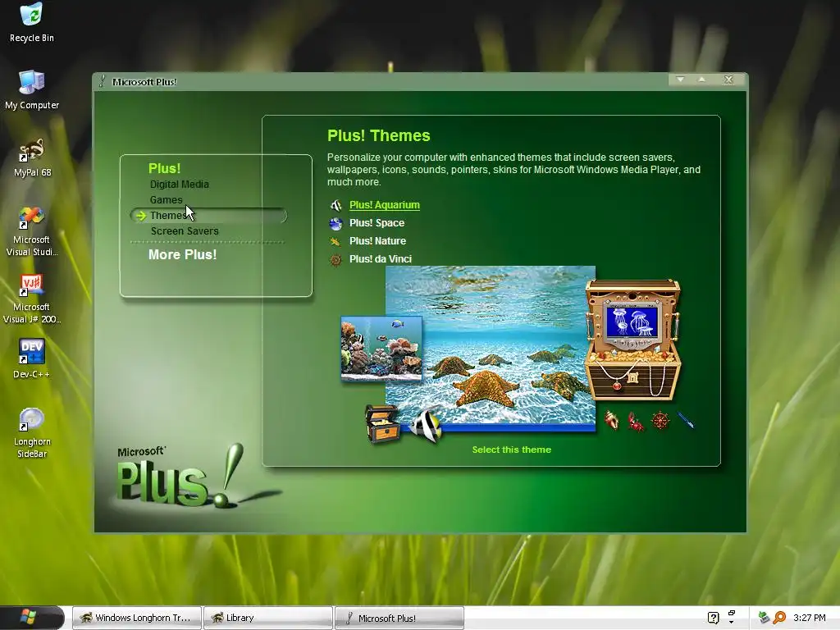This screenshot has height=630, width=840.
Task: Click the orange magnifier tray icon
Action: click(x=779, y=618)
